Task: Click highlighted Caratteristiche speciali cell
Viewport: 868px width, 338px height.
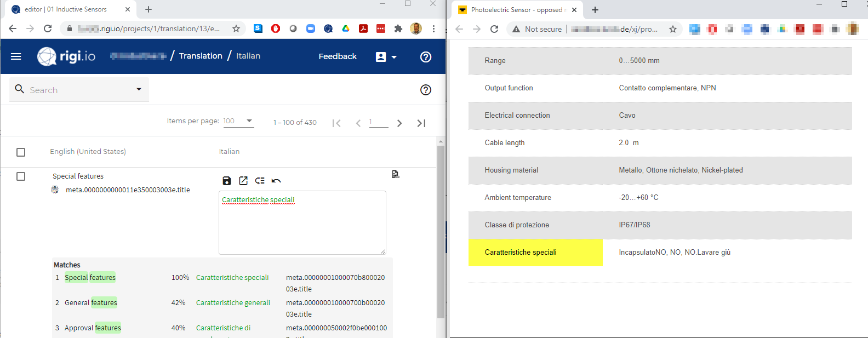Action: 535,253
